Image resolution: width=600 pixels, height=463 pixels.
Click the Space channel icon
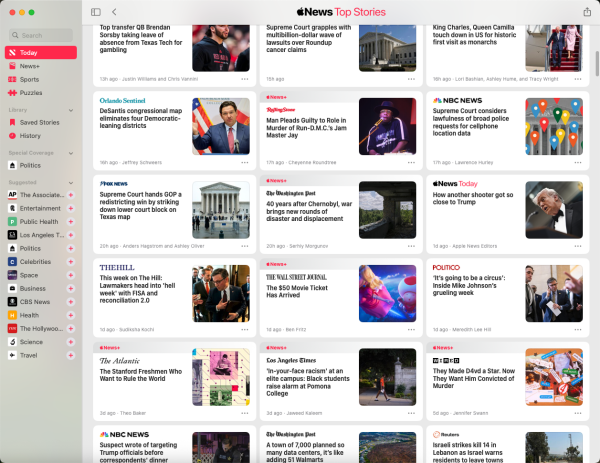12,275
